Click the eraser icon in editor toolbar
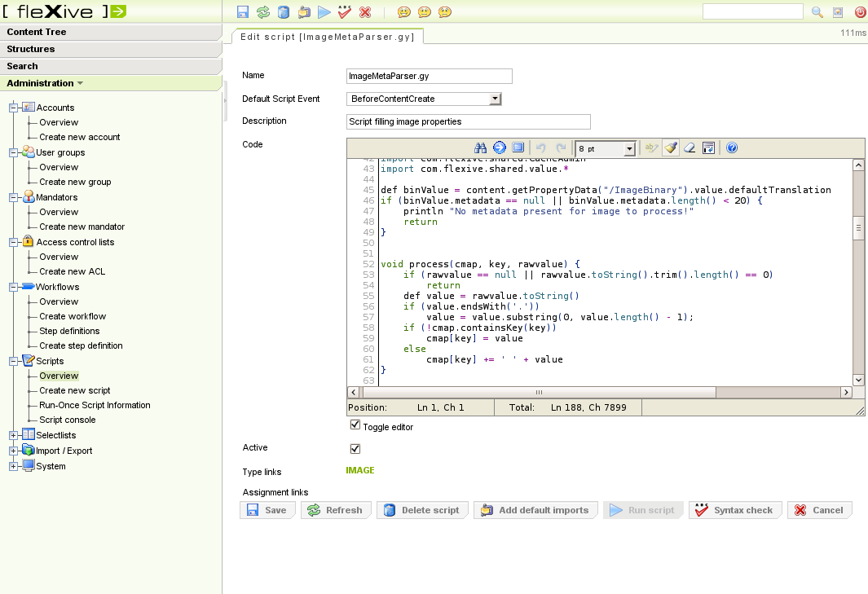 [690, 147]
